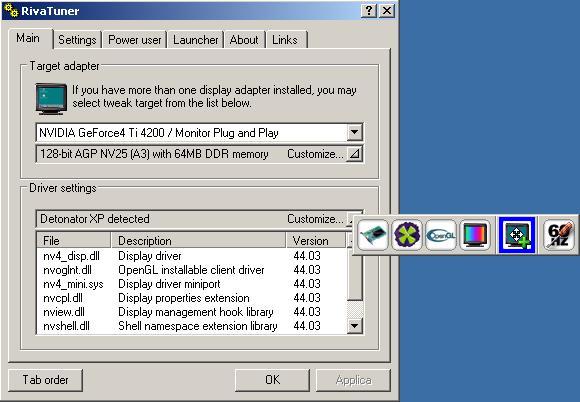Click the driver list scroll down arrow
The width and height of the screenshot is (580, 402).
click(354, 326)
